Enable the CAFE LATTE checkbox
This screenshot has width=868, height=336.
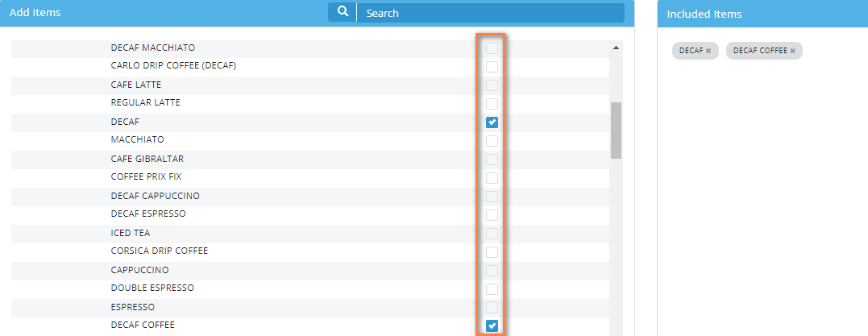pyautogui.click(x=492, y=85)
